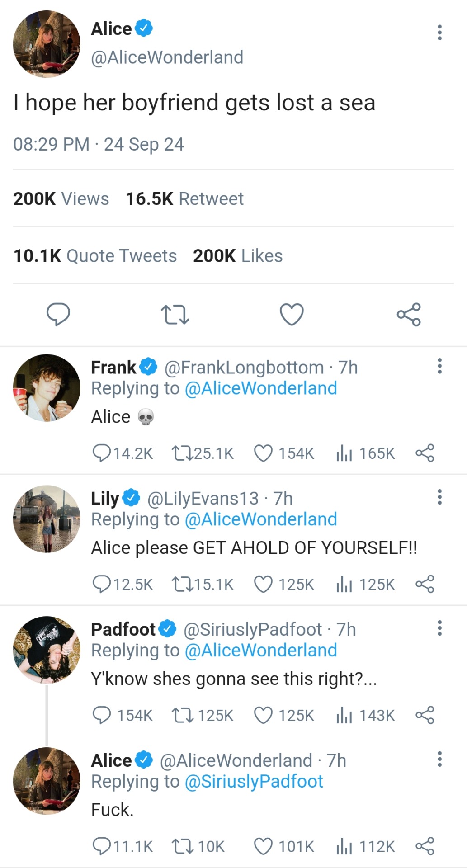Retweet Alice's main tweet
Viewport: 467px width, 868px height.
(175, 315)
